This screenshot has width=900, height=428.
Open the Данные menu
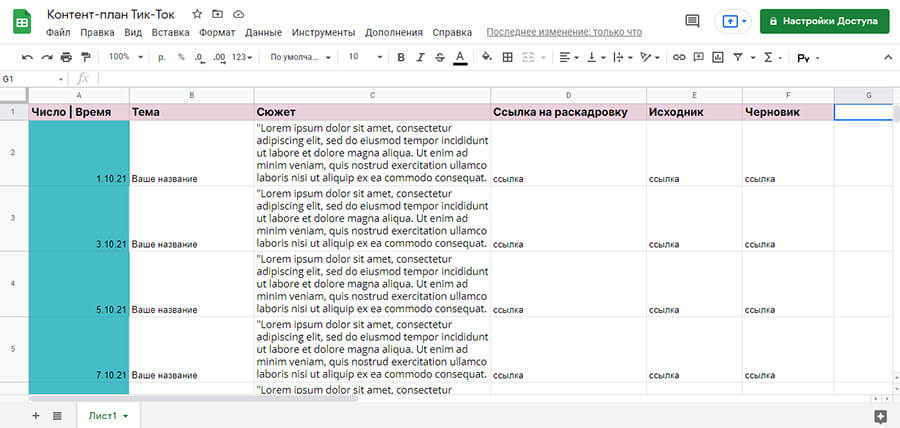tap(263, 33)
